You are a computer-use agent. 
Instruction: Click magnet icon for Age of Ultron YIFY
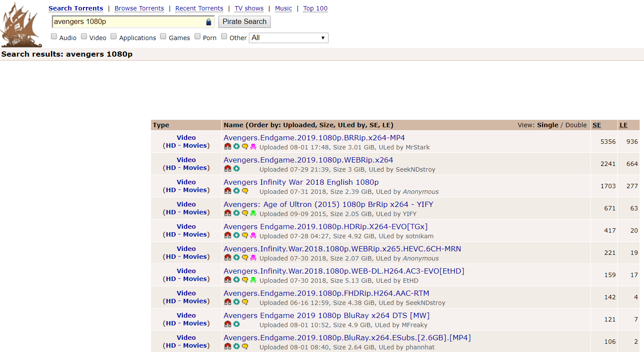pyautogui.click(x=228, y=213)
